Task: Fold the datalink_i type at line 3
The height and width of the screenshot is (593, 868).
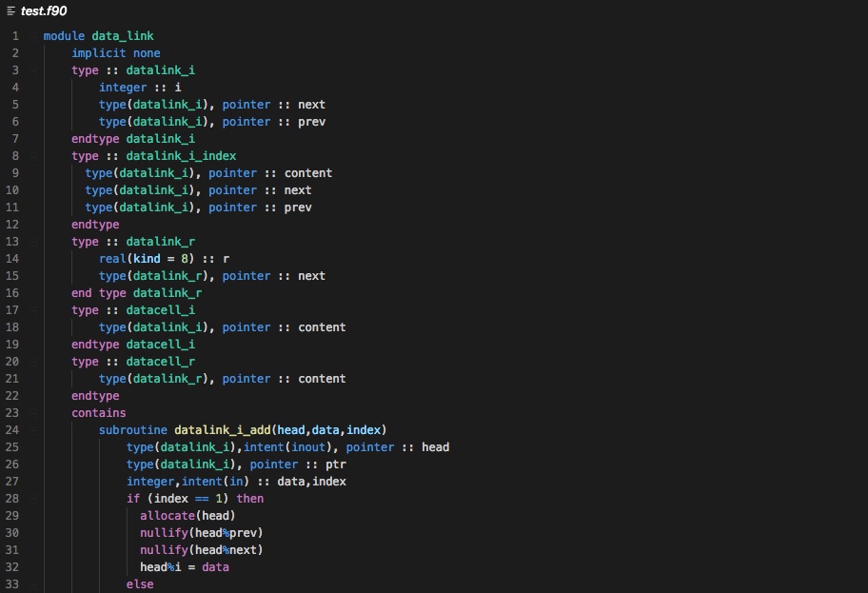Action: coord(33,70)
